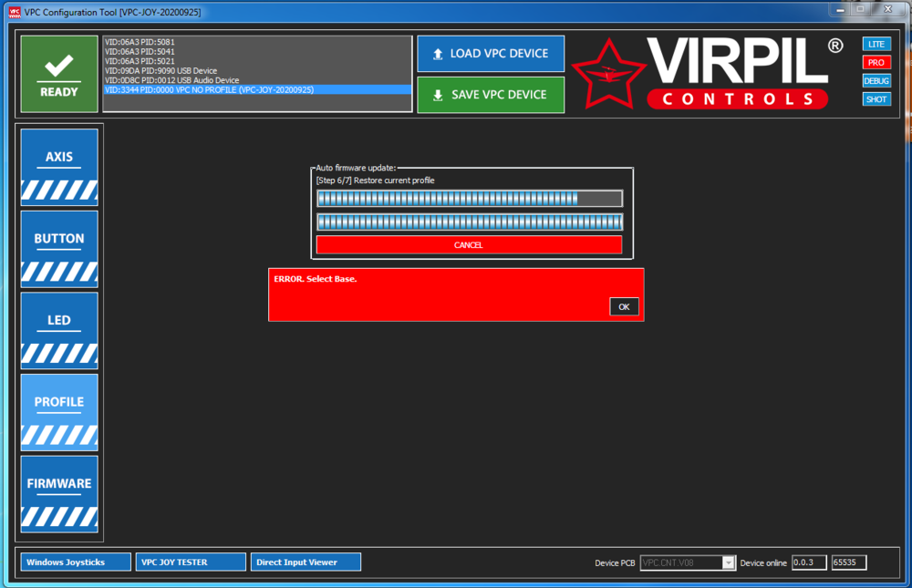912x588 pixels.
Task: Switch to PRO mode
Action: pyautogui.click(x=876, y=62)
